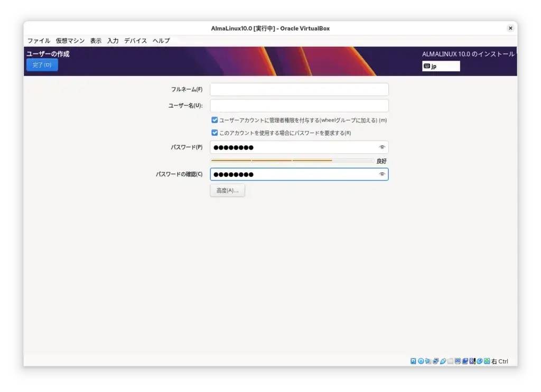Screen dimensions: 541x392
Task: Open the optical drive icon in status bar
Action: tap(421, 361)
